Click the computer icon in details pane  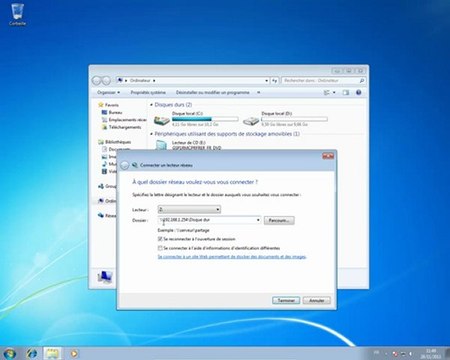tap(105, 277)
